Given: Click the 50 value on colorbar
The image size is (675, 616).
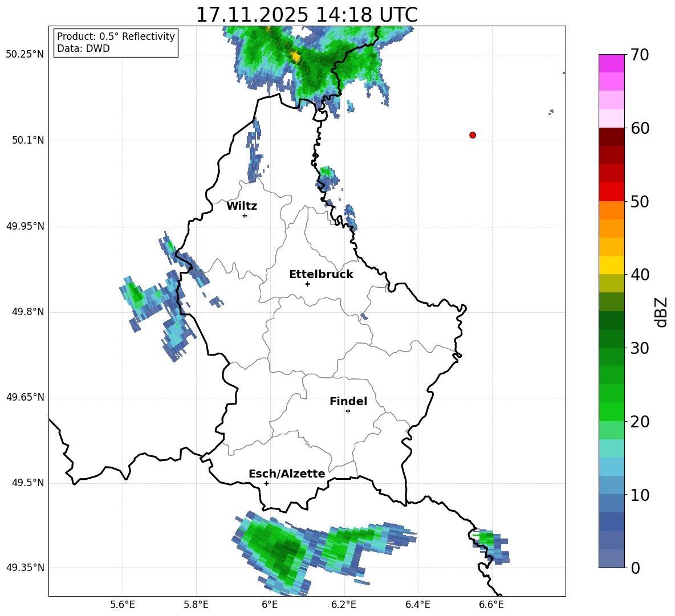Looking at the screenshot, I should 640,202.
